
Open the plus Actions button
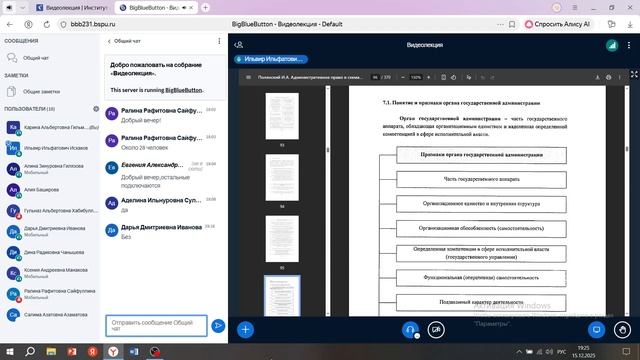coord(245,329)
